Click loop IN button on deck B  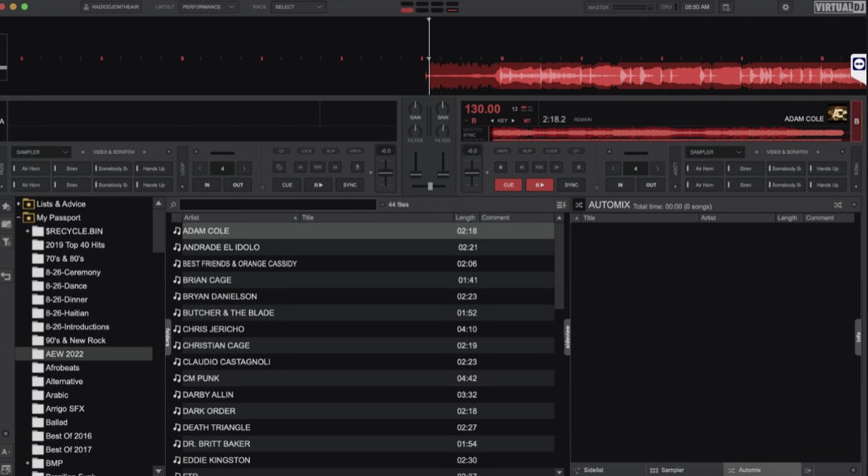click(620, 185)
